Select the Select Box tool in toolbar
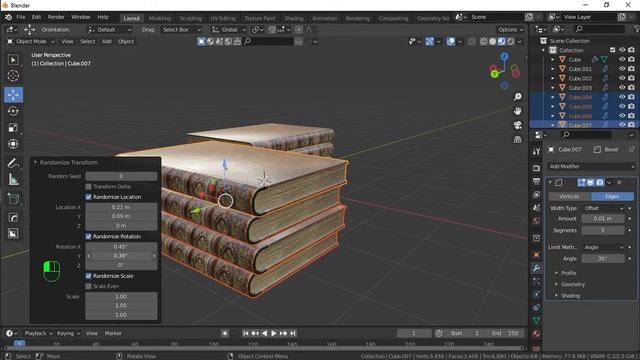This screenshot has width=640, height=360. (x=13, y=60)
